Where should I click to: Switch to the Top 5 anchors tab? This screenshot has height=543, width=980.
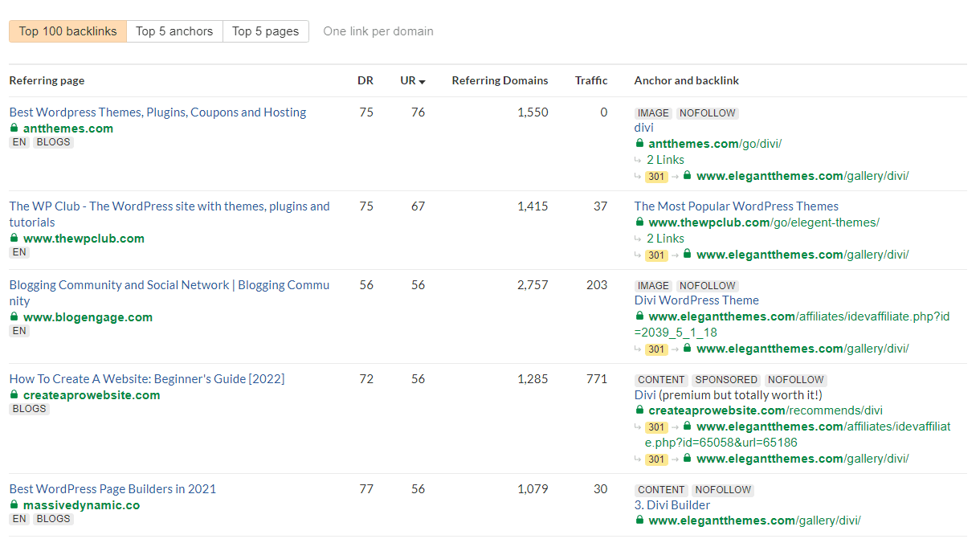tap(174, 31)
